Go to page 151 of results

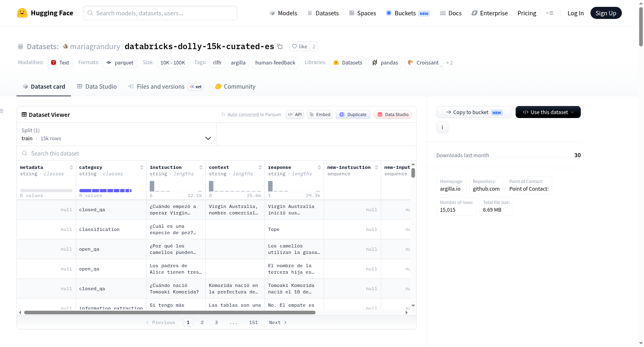click(x=253, y=322)
